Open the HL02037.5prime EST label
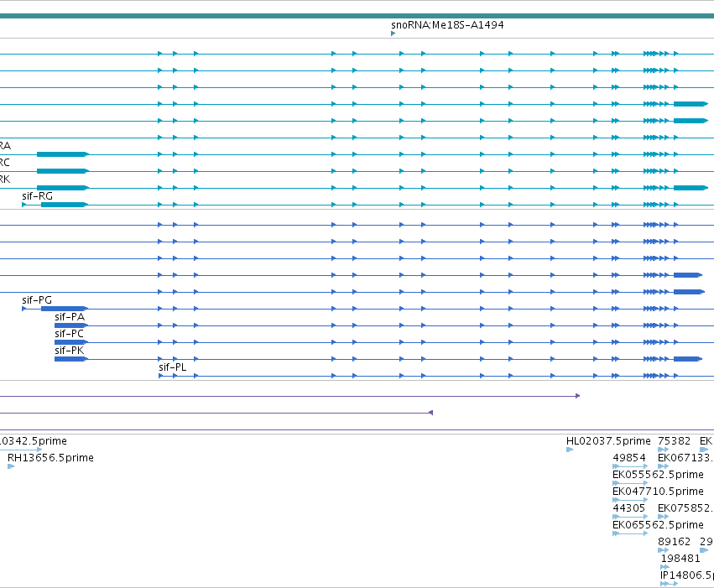Screen dimensions: 714x588 [x=608, y=441]
